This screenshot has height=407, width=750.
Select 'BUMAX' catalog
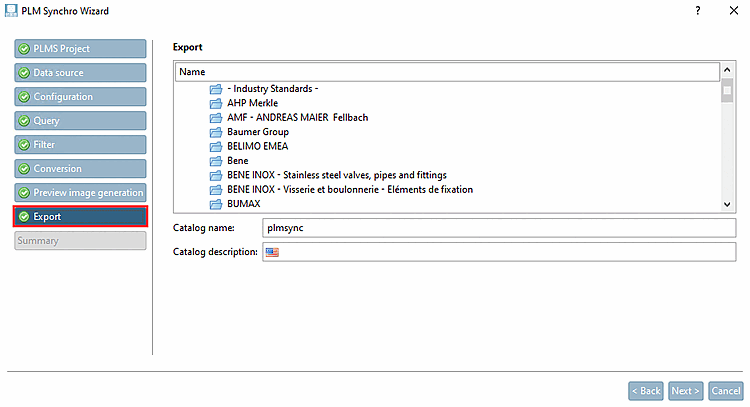pyautogui.click(x=243, y=204)
